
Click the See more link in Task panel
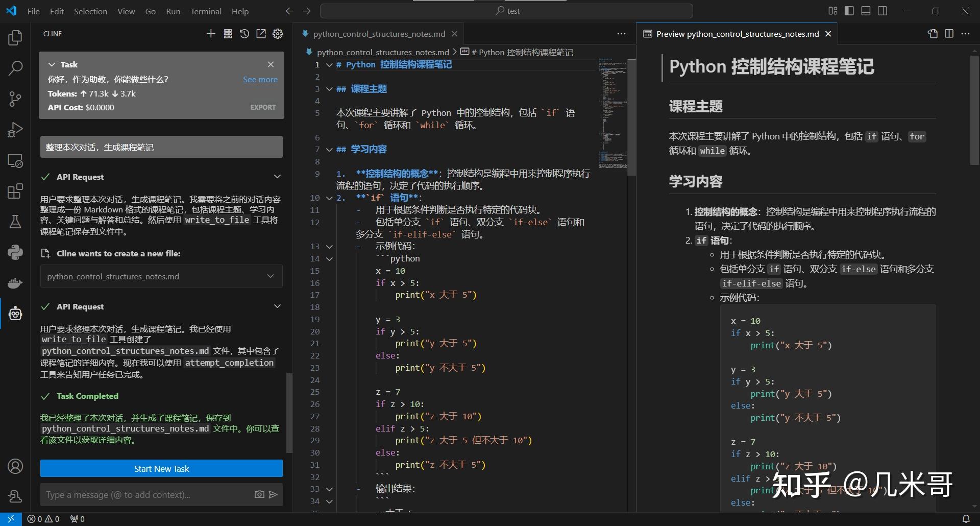tap(260, 79)
